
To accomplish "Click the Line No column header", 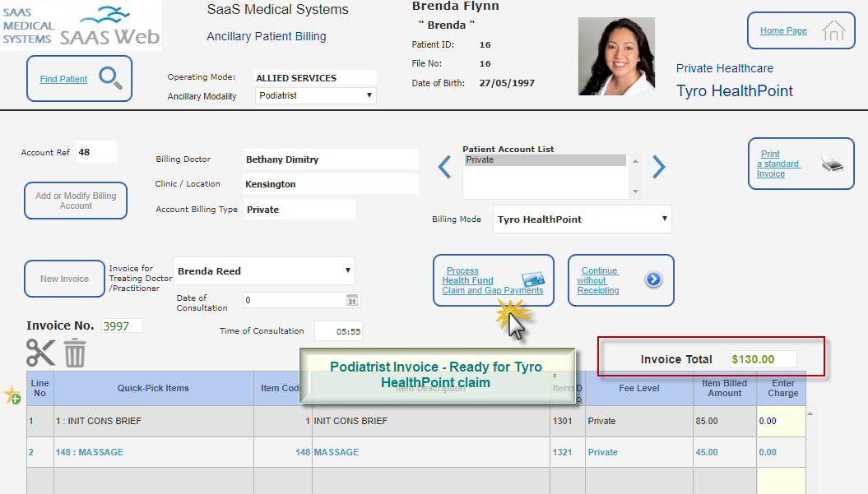I will point(39,388).
